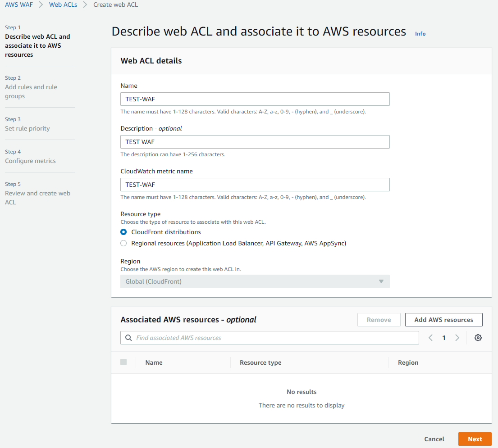The height and width of the screenshot is (448, 498).
Task: Go to previous page arrow
Action: coord(430,338)
